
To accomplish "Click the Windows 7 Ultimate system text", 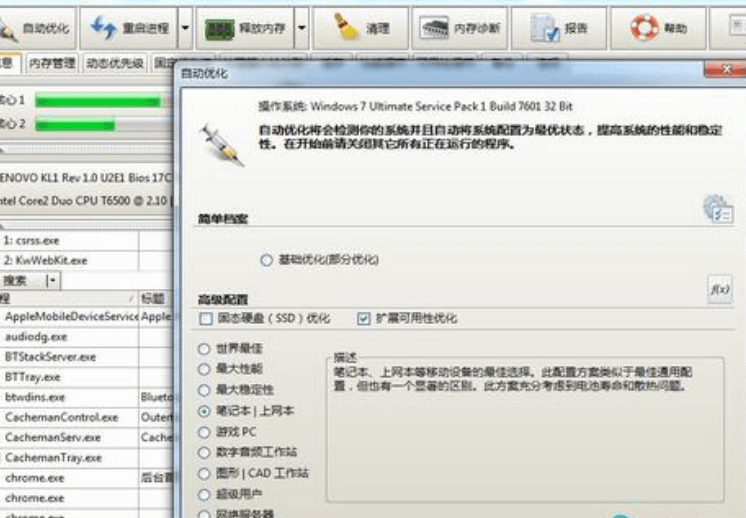I will [415, 107].
